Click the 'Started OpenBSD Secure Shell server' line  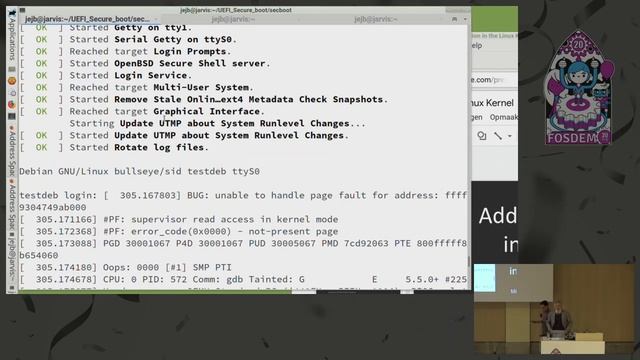(x=145, y=64)
